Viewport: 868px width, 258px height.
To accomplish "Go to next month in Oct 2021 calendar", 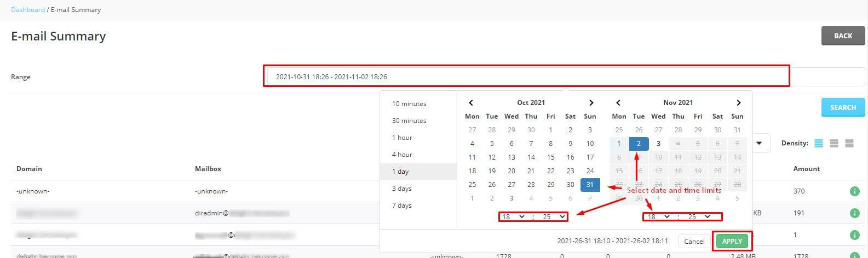I will coord(591,103).
